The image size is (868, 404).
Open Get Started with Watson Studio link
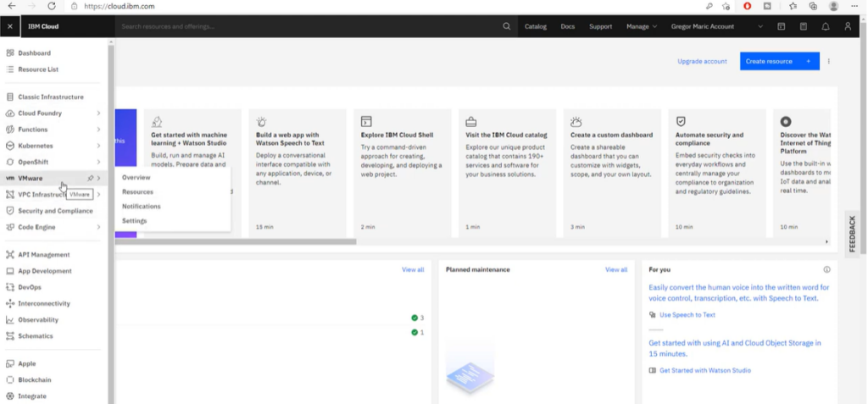[x=704, y=370]
